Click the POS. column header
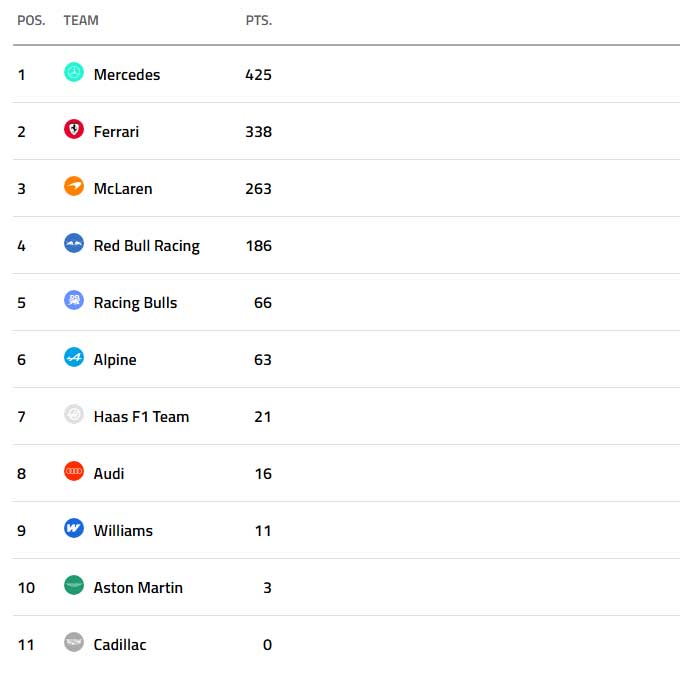This screenshot has width=680, height=680. (31, 20)
